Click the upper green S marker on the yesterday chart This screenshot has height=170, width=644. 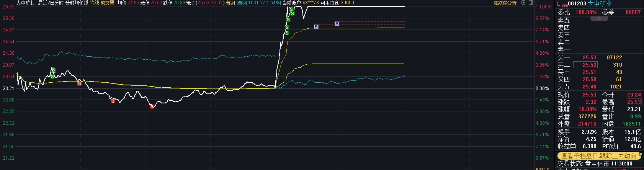pyautogui.click(x=54, y=70)
